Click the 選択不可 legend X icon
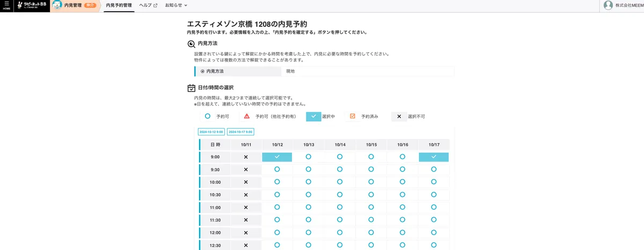Image resolution: width=644 pixels, height=250 pixels. click(399, 116)
